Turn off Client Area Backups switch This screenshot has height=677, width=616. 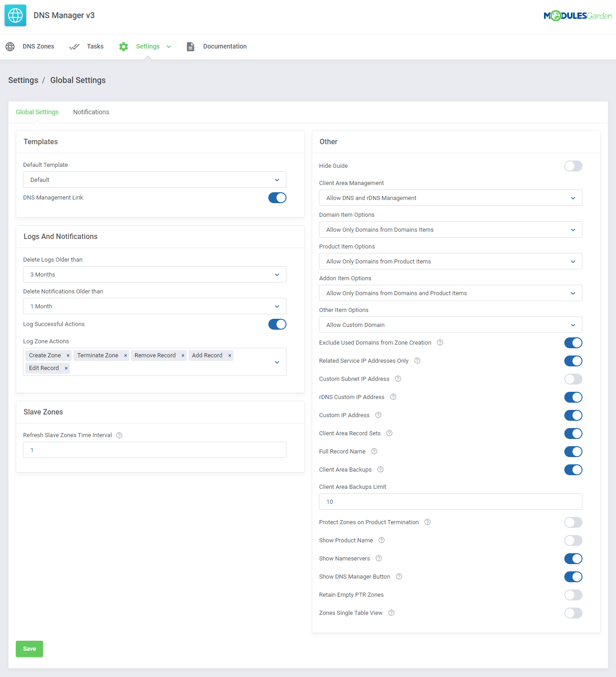(x=573, y=470)
